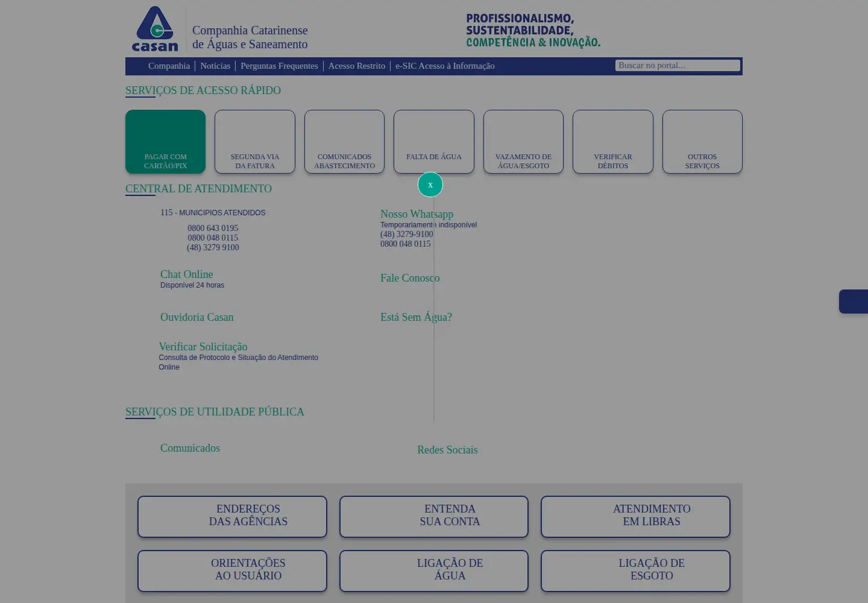The height and width of the screenshot is (603, 868).
Task: Go to the Notícias menu item
Action: tap(215, 66)
